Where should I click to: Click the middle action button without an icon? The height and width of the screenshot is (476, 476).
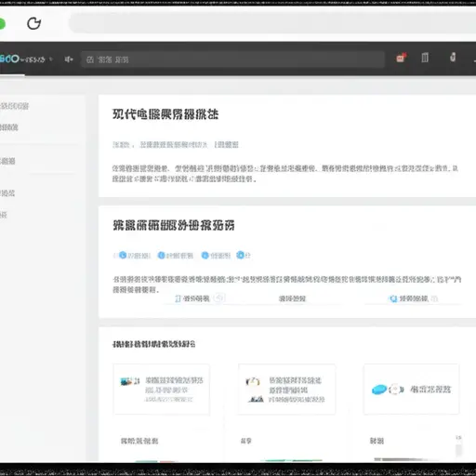292,298
